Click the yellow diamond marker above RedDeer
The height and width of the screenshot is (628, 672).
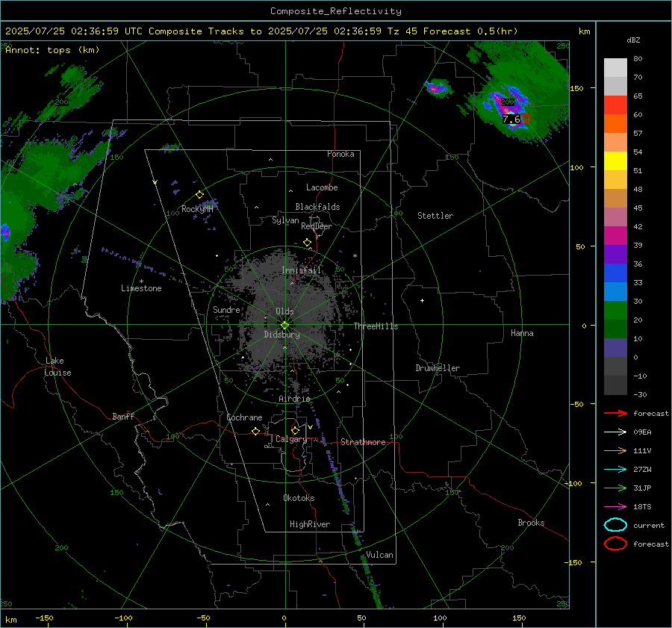[x=307, y=243]
